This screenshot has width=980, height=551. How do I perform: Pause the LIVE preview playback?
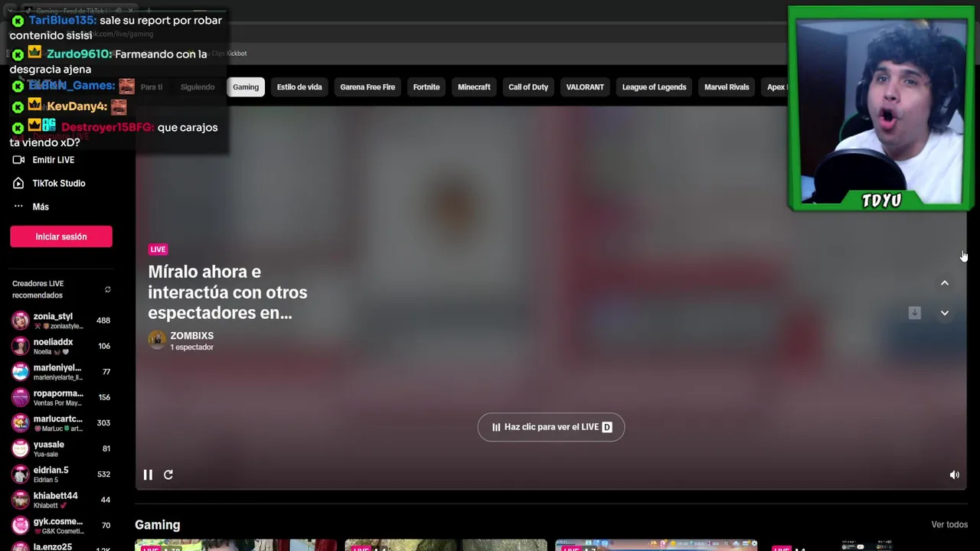[x=148, y=474]
